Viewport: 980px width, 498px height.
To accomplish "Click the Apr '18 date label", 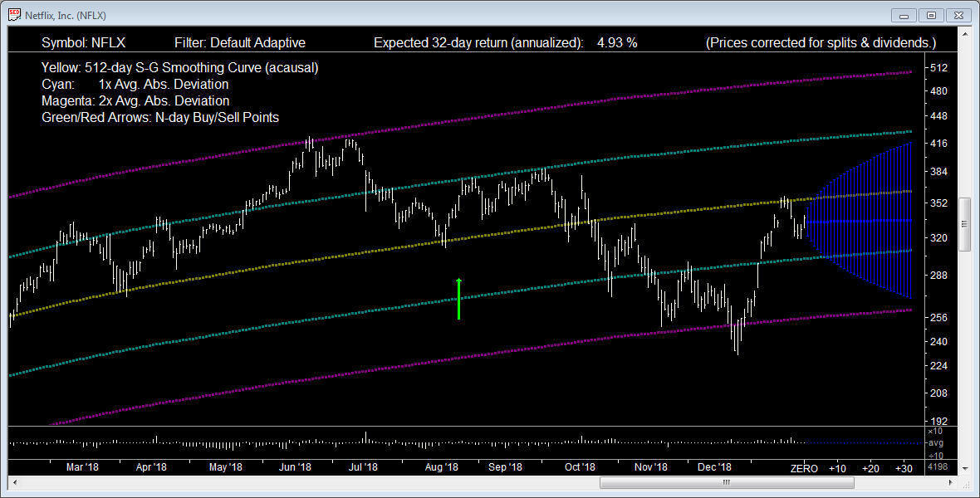I will coord(151,467).
